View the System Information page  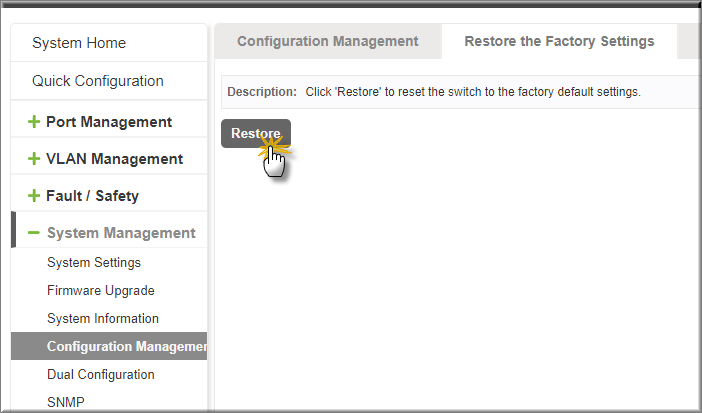pos(103,318)
